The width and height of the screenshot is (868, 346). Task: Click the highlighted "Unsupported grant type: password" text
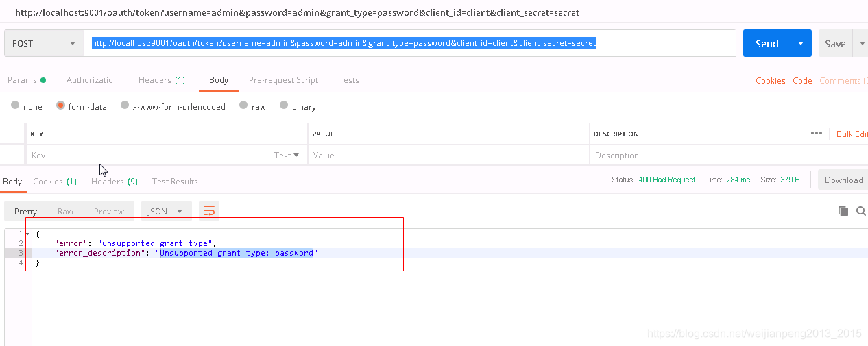(x=236, y=253)
